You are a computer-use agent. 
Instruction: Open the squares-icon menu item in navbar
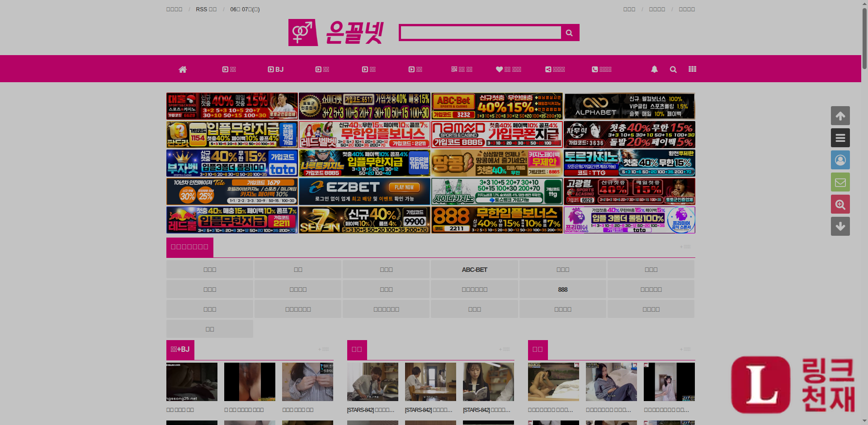(462, 69)
